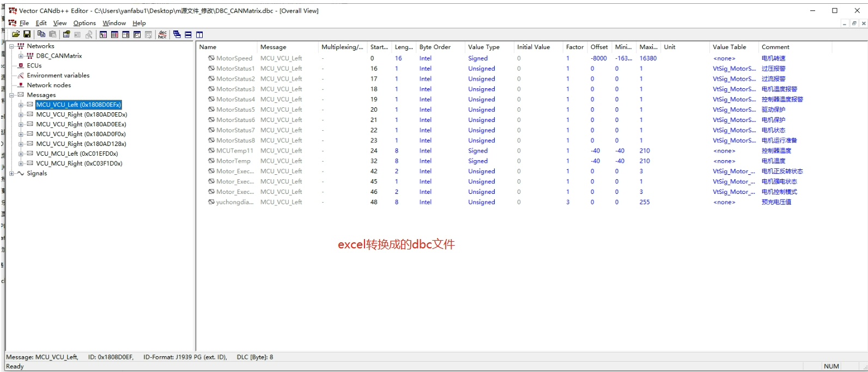Expand MCU_VCU_Left (0x1808D0EFx) message
Viewport: 868px width, 372px height.
(21, 105)
